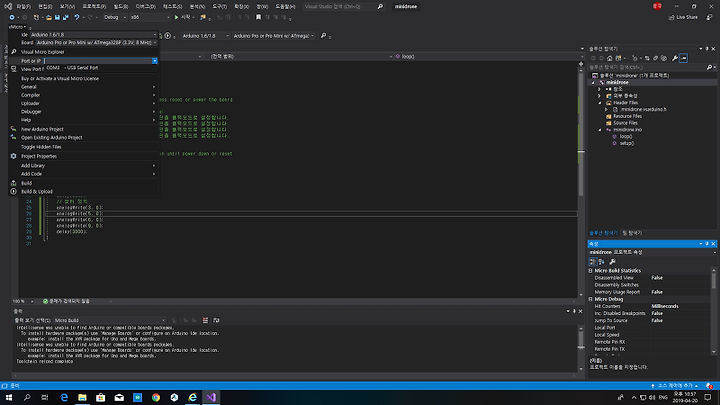Click the Visual Studio search box
The width and height of the screenshot is (720, 405).
[x=343, y=6]
